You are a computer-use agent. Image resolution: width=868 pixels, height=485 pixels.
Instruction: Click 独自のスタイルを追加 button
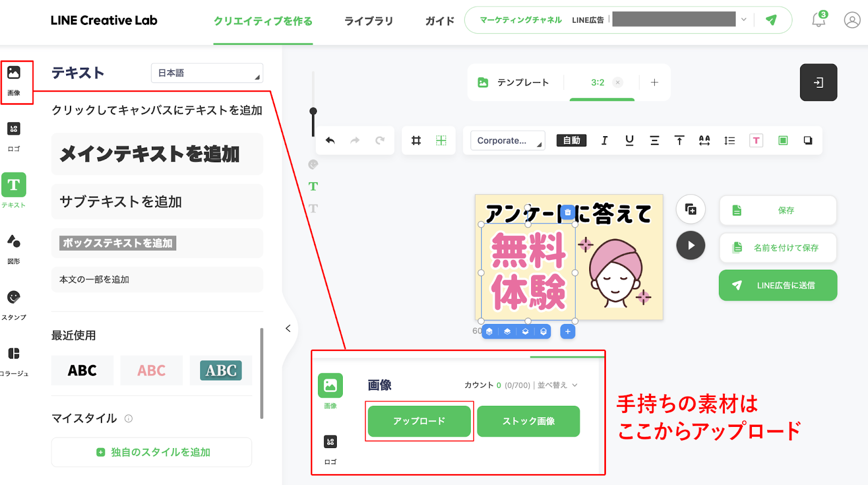point(152,452)
